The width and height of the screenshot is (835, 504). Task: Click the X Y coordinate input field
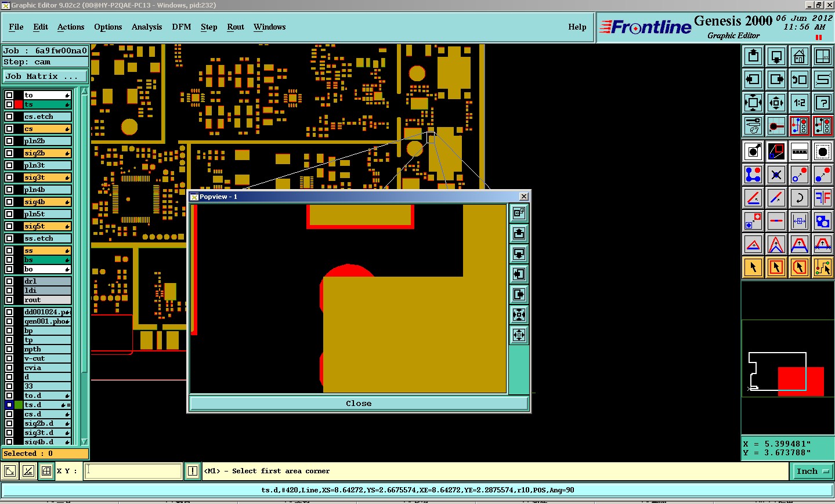[133, 471]
